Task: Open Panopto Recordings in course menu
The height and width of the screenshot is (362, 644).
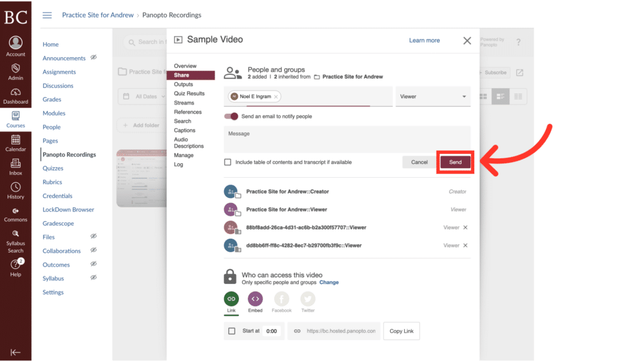Action: point(69,155)
